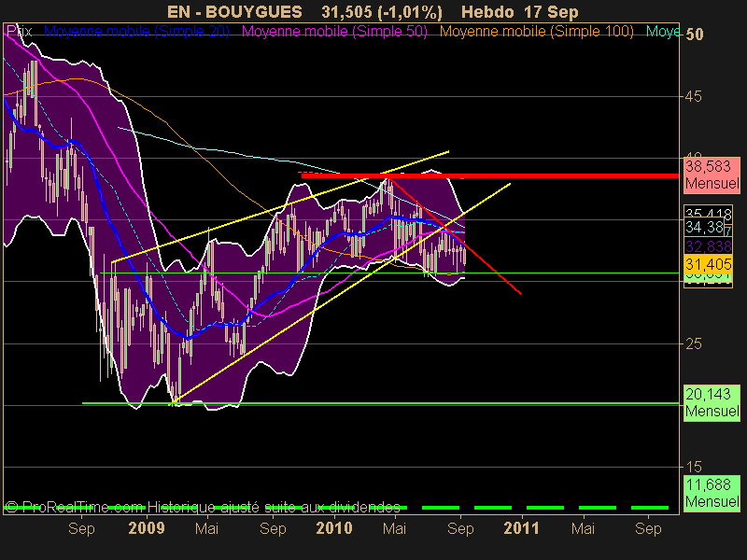747x560 pixels.
Task: Click the Sep label preceding 2009
Action: [x=81, y=528]
